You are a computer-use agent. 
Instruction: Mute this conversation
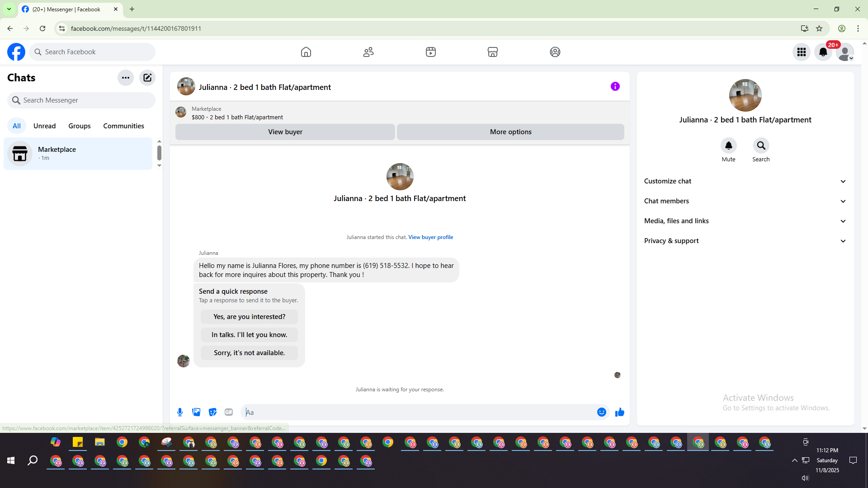point(728,146)
